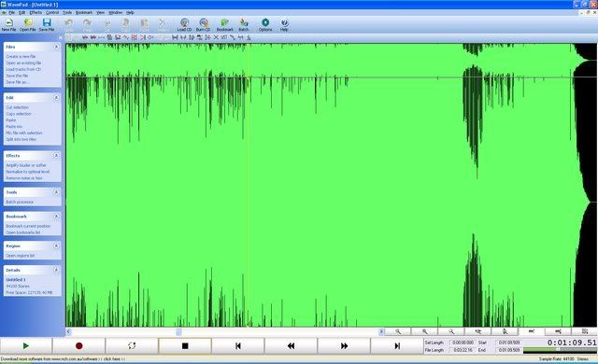
Task: Collapse the Bookmark sidebar panel
Action: pyautogui.click(x=56, y=216)
